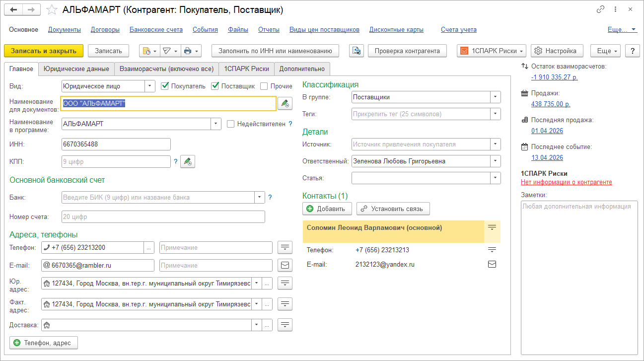Click the envelope icon beside the E-mail field
The width and height of the screenshot is (644, 361).
285,265
